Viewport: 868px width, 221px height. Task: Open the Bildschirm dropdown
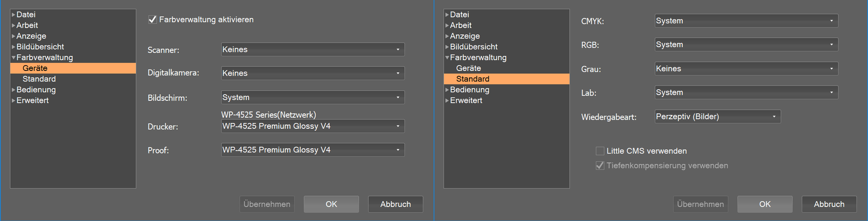[x=312, y=97]
